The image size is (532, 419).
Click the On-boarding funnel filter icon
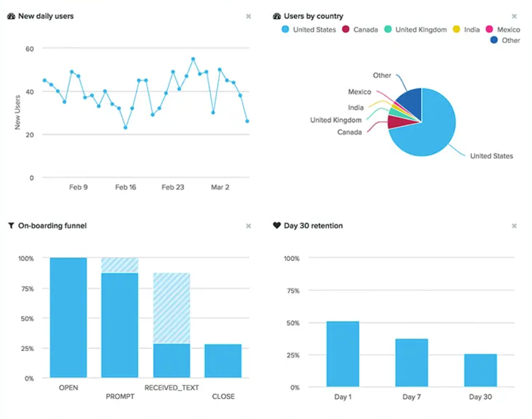11,226
